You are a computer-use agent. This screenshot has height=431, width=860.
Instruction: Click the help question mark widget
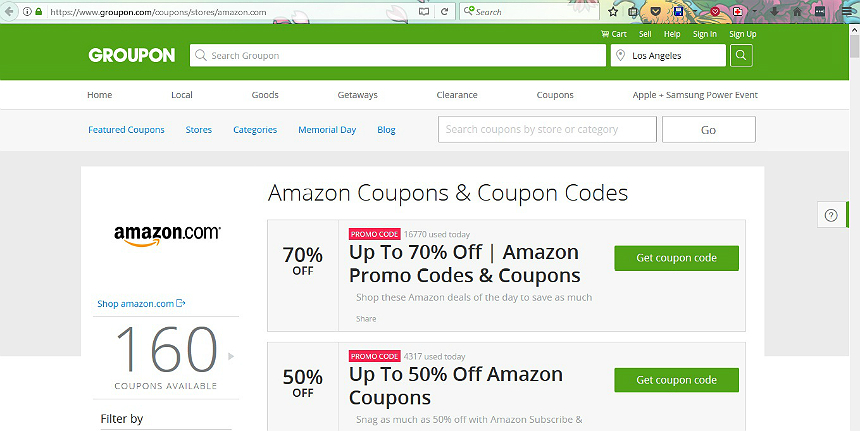click(831, 216)
